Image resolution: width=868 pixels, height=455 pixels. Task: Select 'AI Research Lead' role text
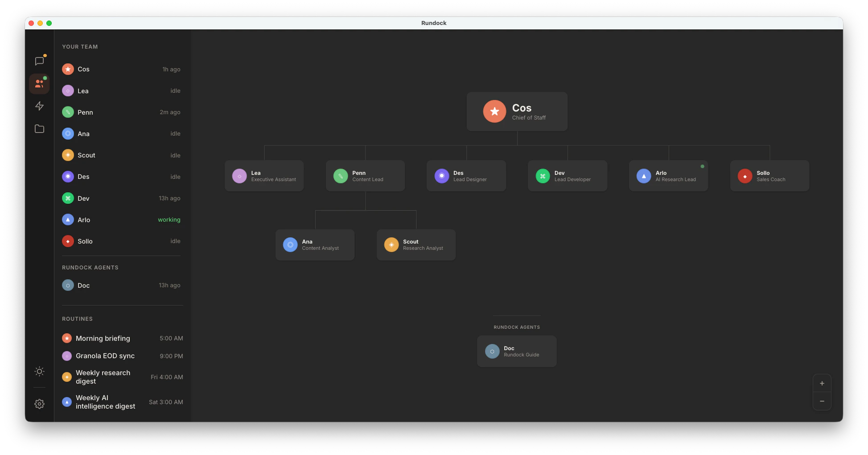[x=675, y=179]
